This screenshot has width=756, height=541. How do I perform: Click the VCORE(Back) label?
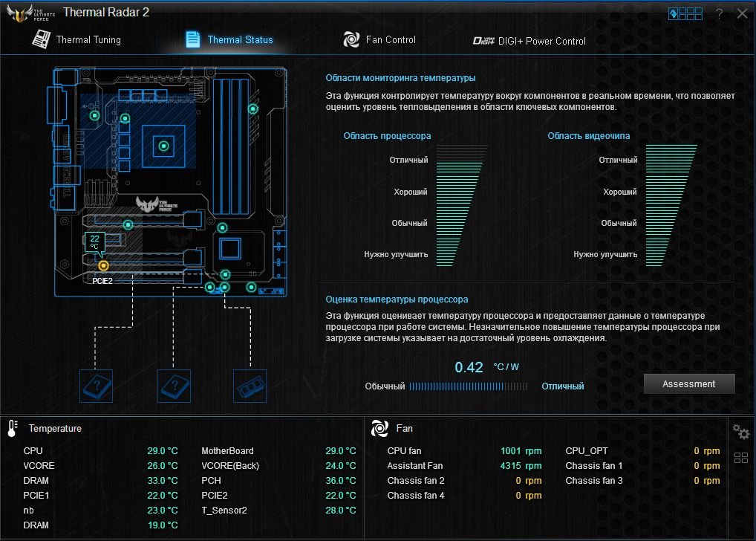(x=230, y=466)
